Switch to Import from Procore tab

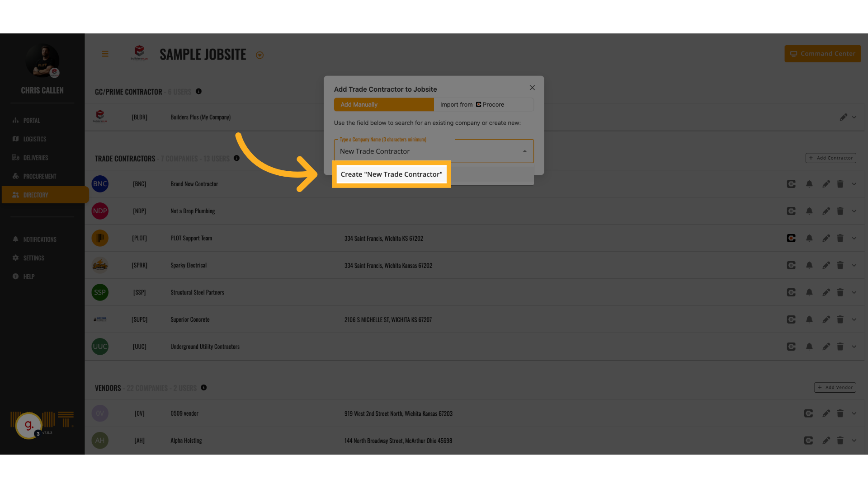coord(483,104)
